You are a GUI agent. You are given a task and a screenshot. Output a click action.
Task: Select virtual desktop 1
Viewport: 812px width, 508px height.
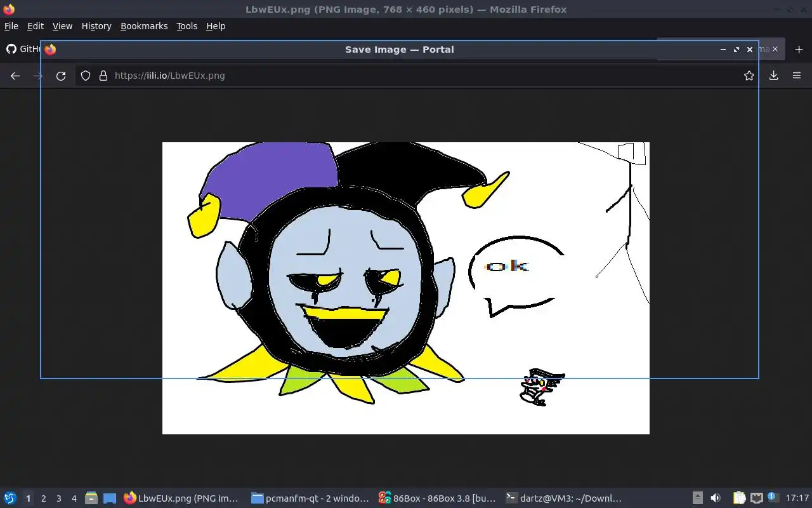pos(29,498)
